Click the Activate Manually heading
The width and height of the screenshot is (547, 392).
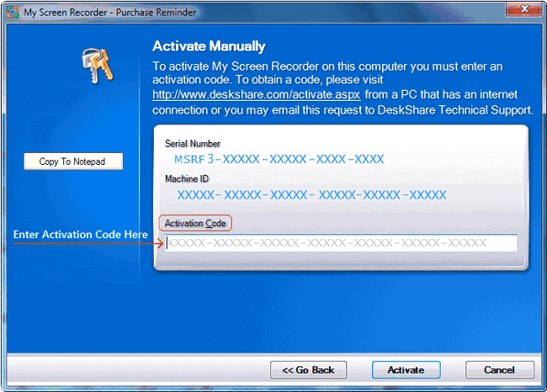click(x=209, y=46)
